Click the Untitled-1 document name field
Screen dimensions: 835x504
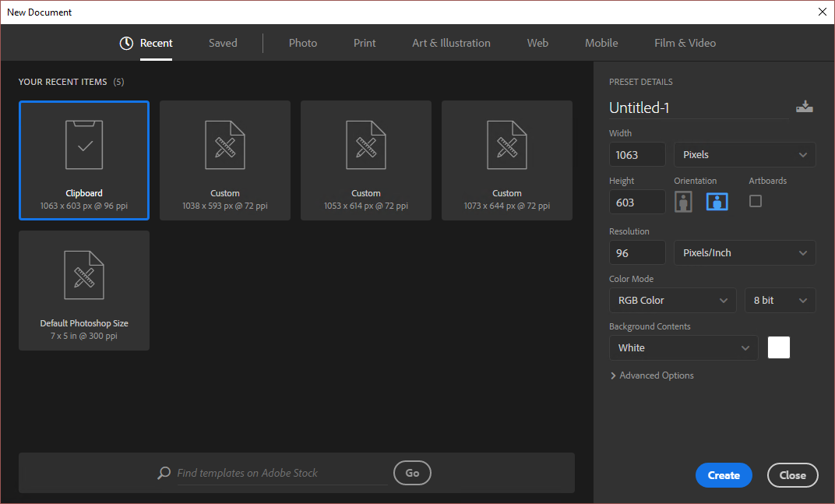click(x=699, y=107)
